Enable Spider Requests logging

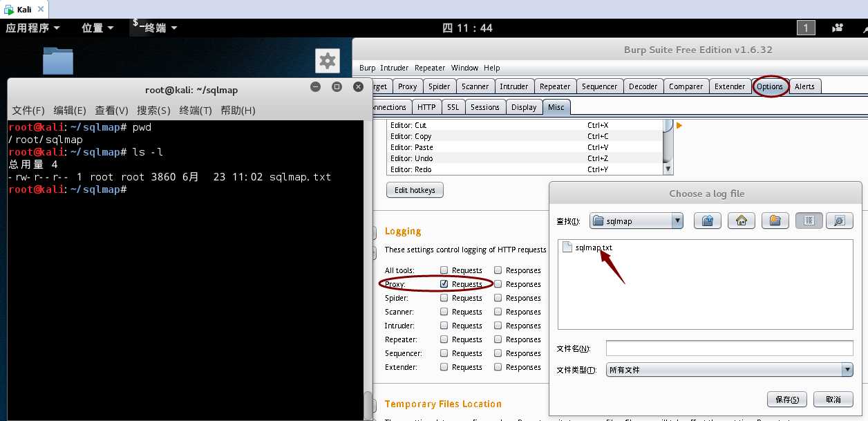coord(444,298)
